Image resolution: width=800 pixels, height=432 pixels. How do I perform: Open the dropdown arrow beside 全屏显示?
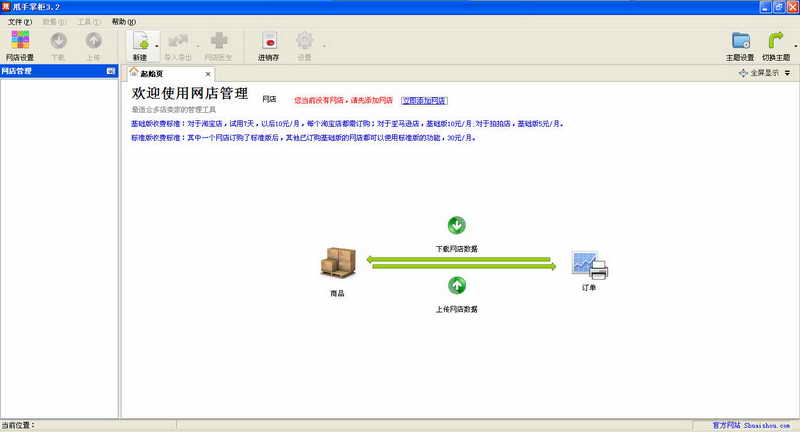[x=787, y=73]
